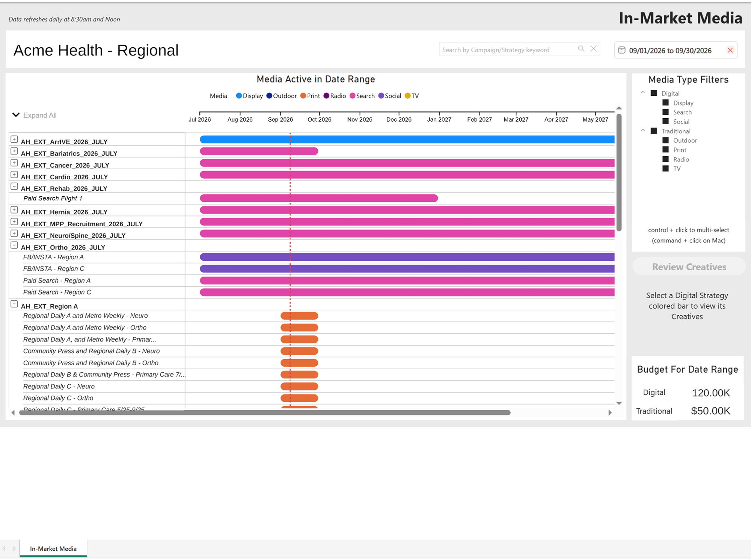751x560 pixels.
Task: Toggle the Display filter checkbox
Action: click(x=665, y=102)
